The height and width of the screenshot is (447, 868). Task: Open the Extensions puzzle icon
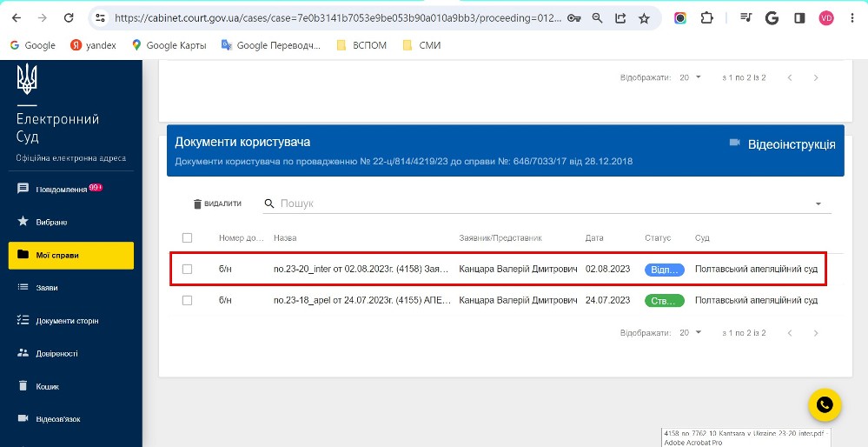click(707, 18)
